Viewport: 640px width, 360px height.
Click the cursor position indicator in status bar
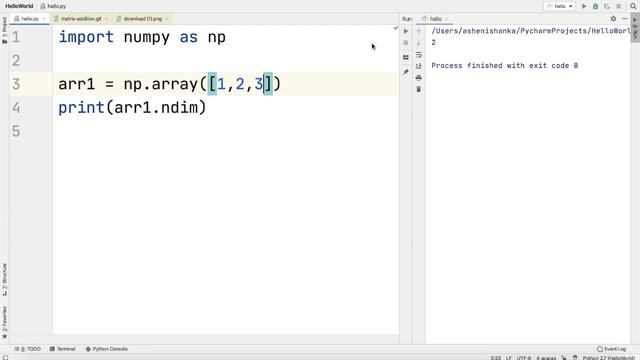point(496,358)
